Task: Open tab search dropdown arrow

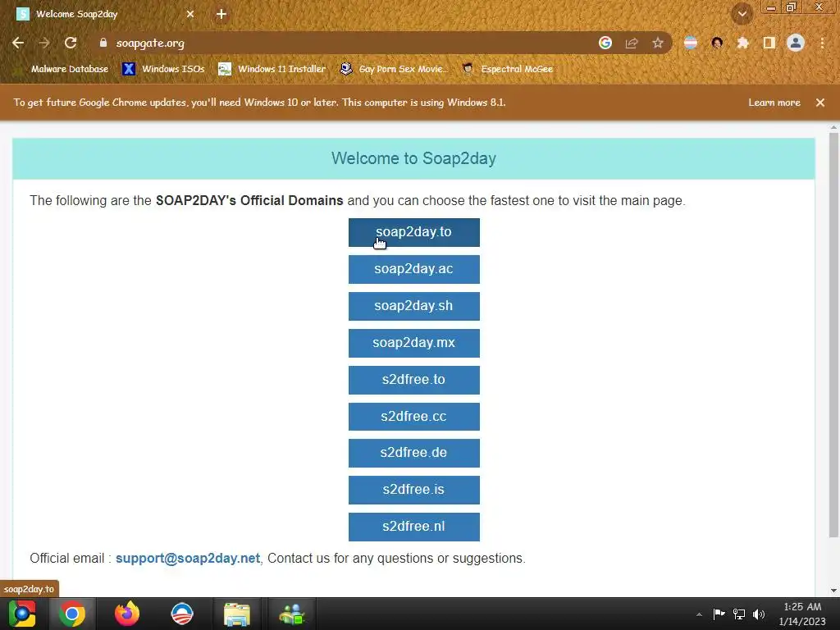Action: 742,14
